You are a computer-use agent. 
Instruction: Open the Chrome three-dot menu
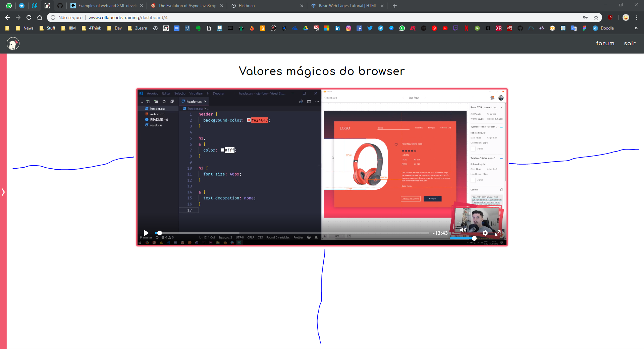click(637, 17)
